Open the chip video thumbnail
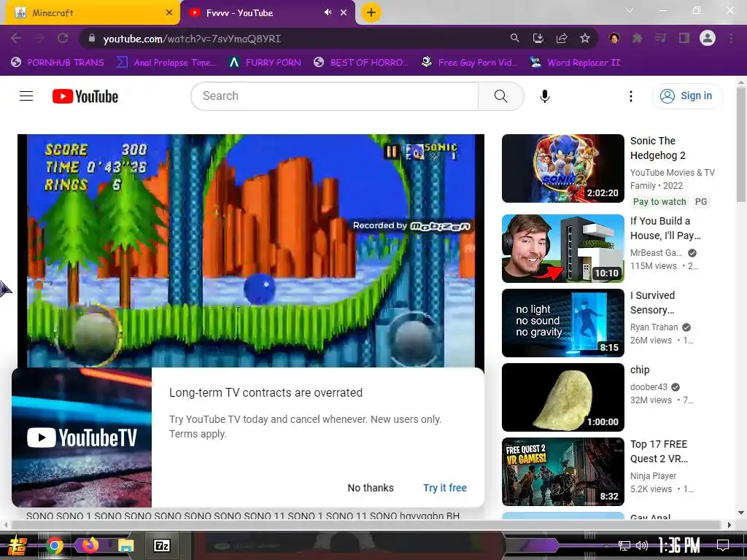747x560 pixels. pos(562,397)
